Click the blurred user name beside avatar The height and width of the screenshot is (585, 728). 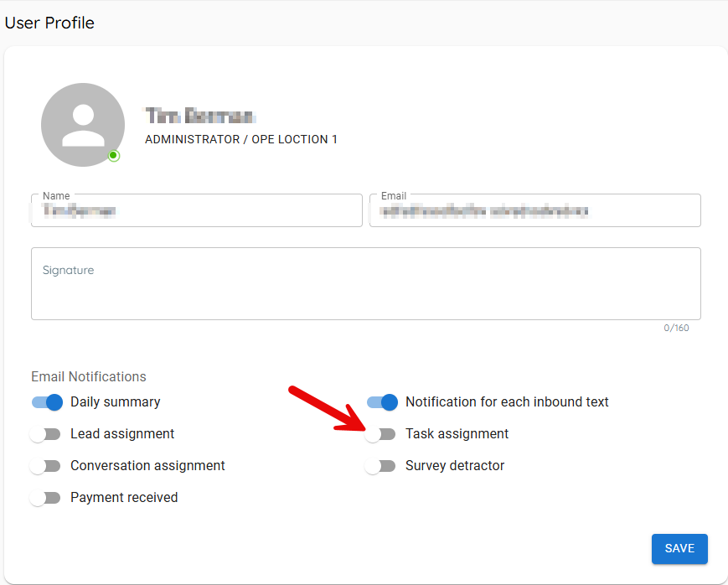coord(200,116)
